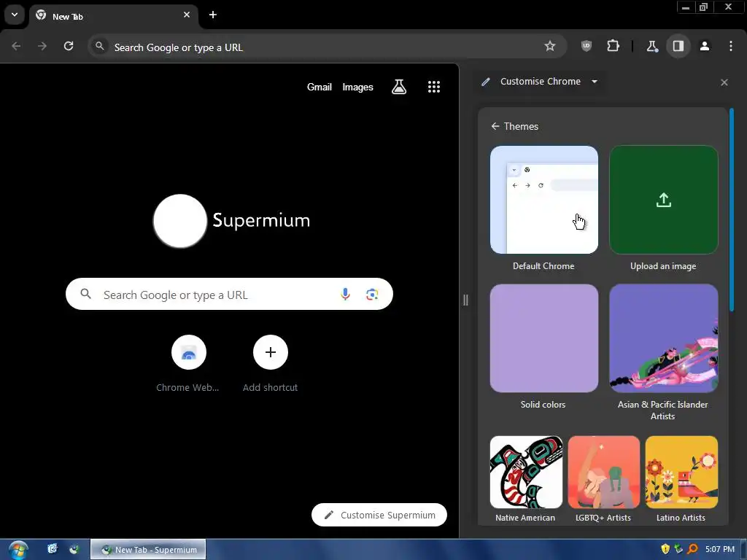Open a new tab with plus button
This screenshot has height=560, width=747.
coord(213,15)
